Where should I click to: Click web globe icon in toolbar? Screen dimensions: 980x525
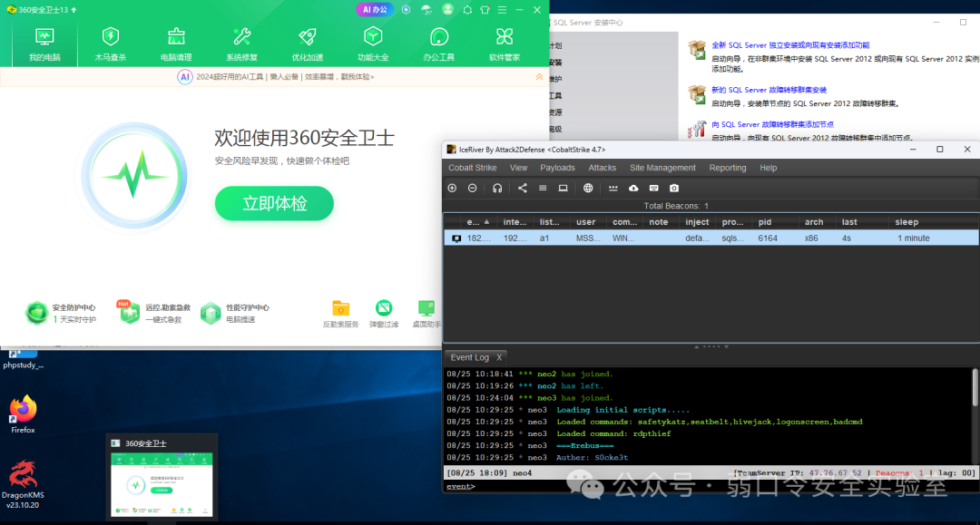pos(588,188)
